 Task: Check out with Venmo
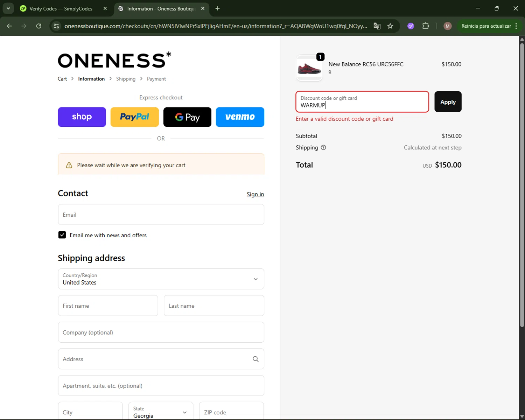coord(240,117)
